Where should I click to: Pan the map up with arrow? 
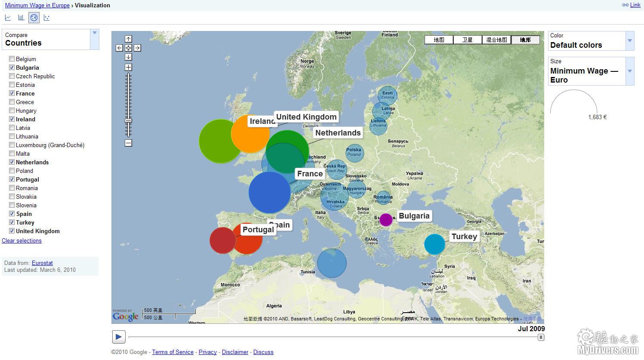coord(128,39)
